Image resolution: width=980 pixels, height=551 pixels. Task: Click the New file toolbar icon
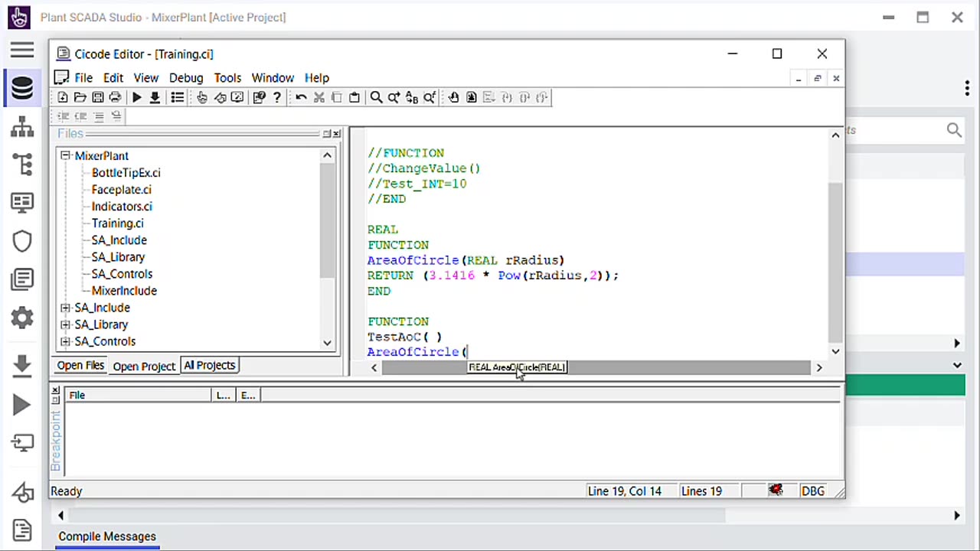63,97
